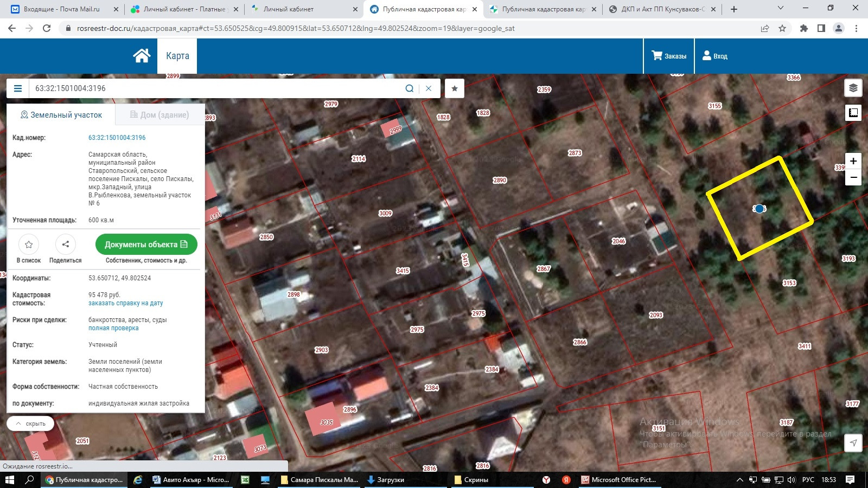
Task: Switch to the Дом (здание) tab
Action: [x=159, y=115]
